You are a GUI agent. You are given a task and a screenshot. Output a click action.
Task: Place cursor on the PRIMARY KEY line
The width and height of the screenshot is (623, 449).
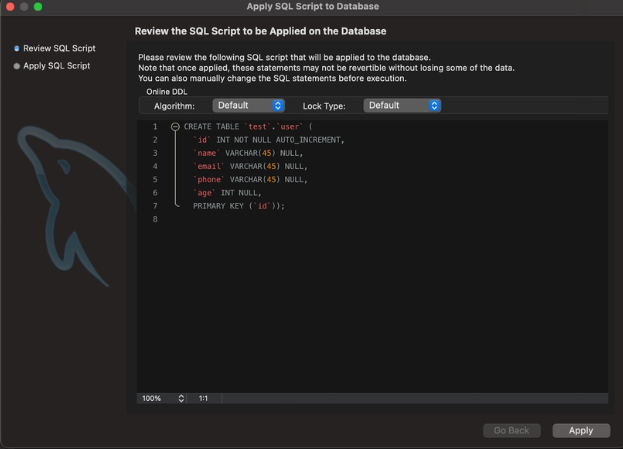pyautogui.click(x=239, y=205)
